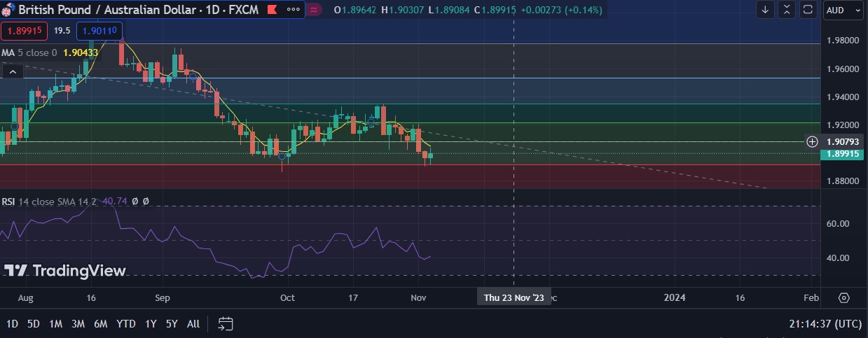Click the GBP/AUD flag symbol icon

(x=9, y=10)
